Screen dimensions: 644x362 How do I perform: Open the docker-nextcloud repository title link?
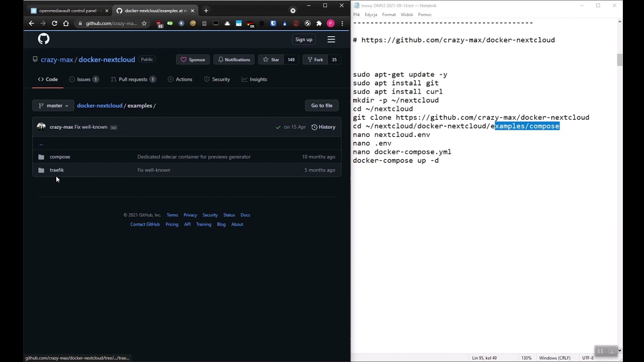(107, 59)
